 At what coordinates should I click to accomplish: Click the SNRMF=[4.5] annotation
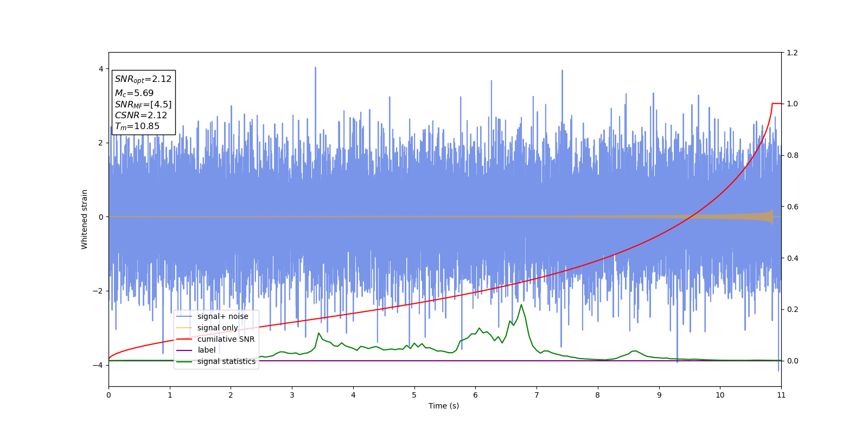pos(143,105)
